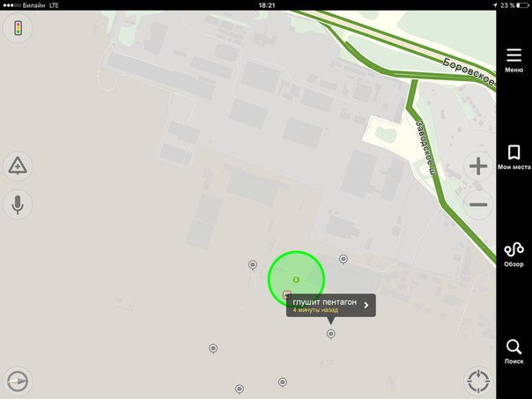This screenshot has width=532, height=399.
Task: Tap the green location marker in circle
Action: pyautogui.click(x=296, y=279)
